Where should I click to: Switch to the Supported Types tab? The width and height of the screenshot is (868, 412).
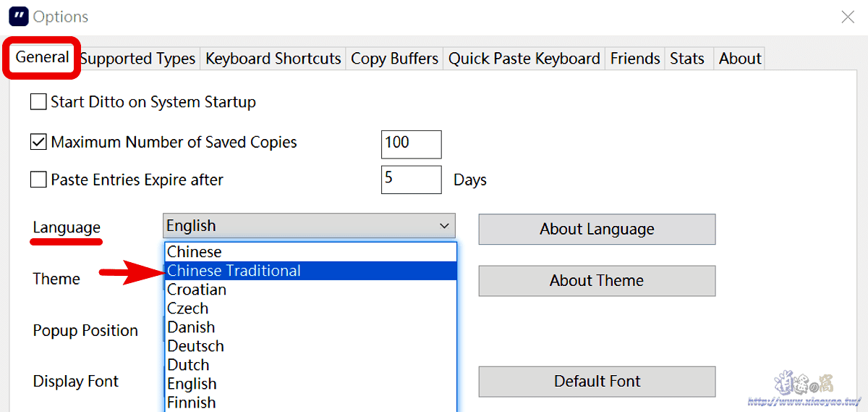click(x=137, y=59)
